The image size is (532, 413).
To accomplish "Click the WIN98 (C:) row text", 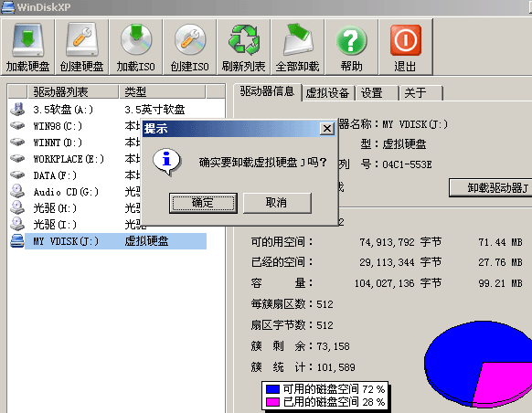I will 58,126.
